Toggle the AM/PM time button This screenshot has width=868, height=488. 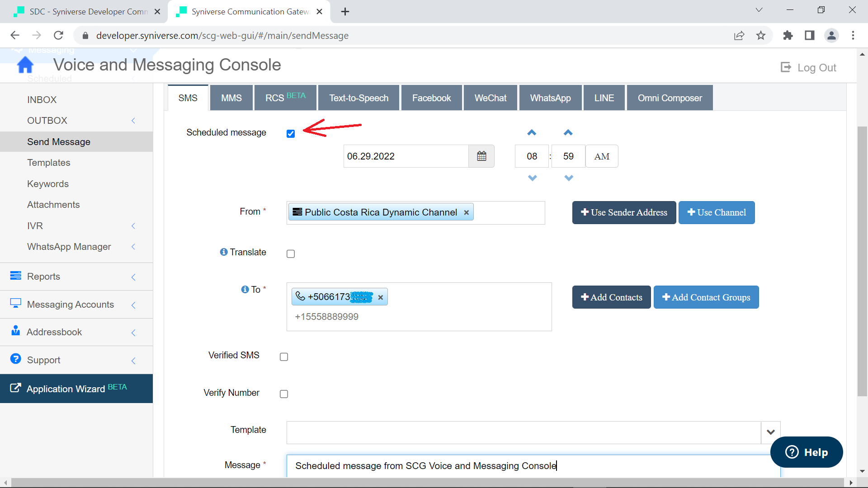coord(602,156)
